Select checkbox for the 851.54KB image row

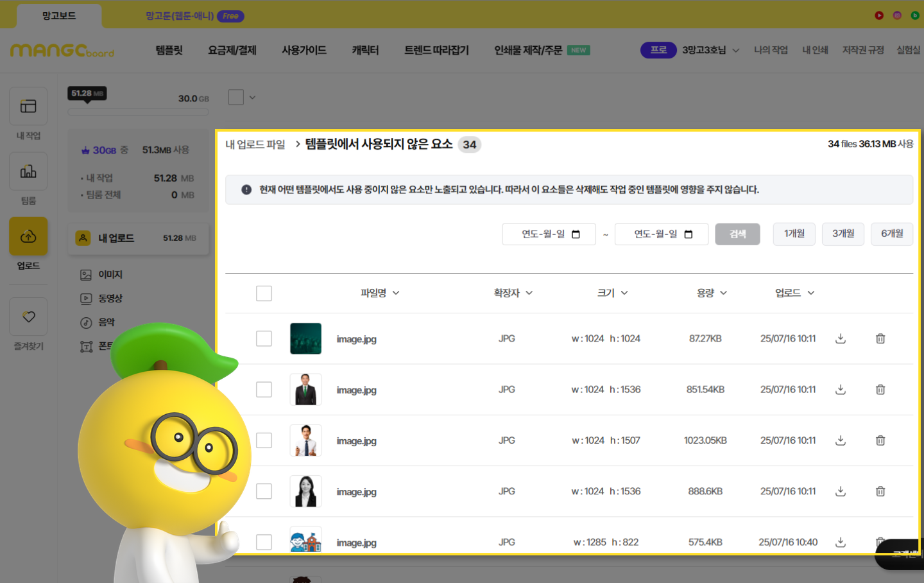point(264,390)
